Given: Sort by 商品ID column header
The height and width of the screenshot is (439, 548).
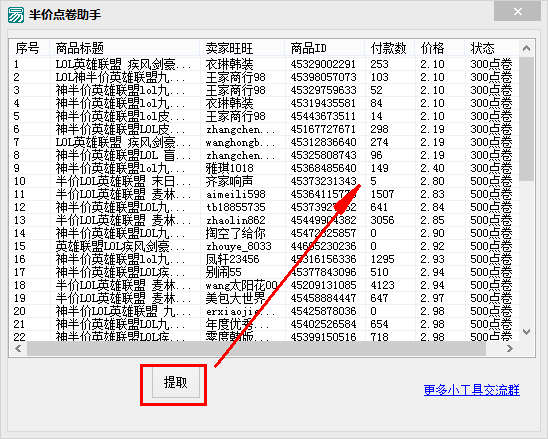Looking at the screenshot, I should point(325,48).
